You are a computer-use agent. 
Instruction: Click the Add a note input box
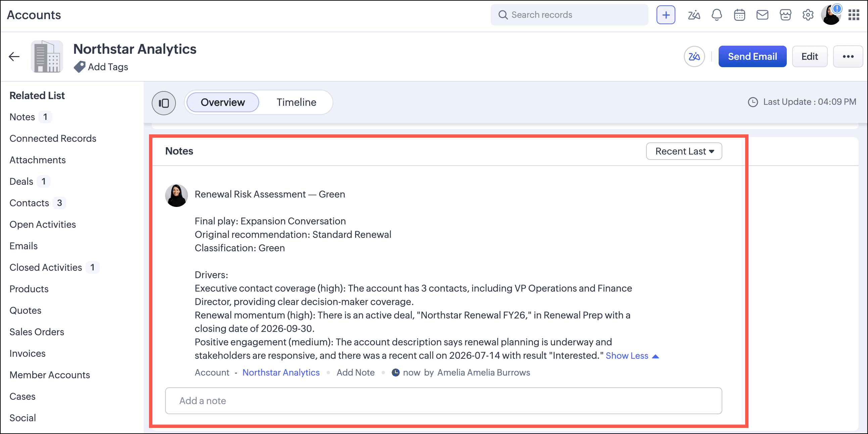[443, 401]
